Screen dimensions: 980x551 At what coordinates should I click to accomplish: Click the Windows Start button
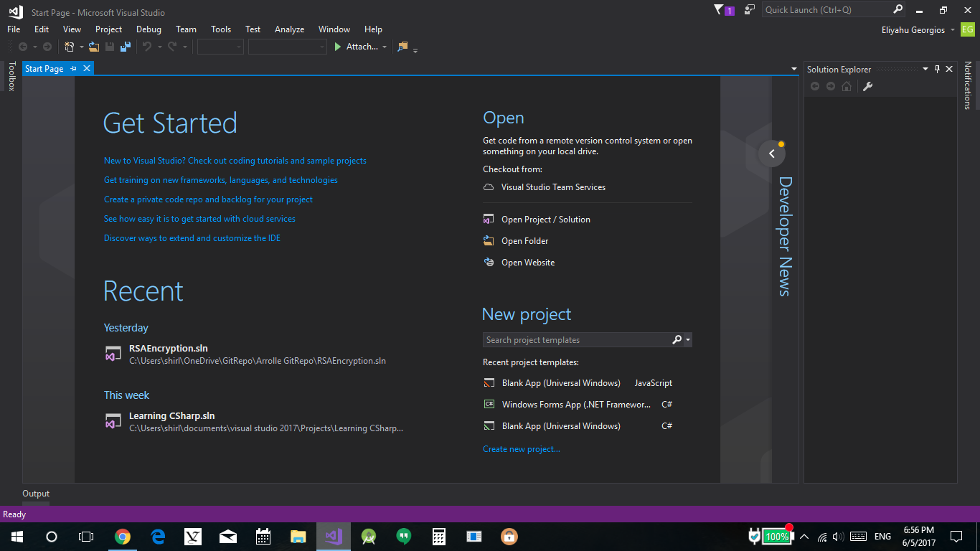17,537
